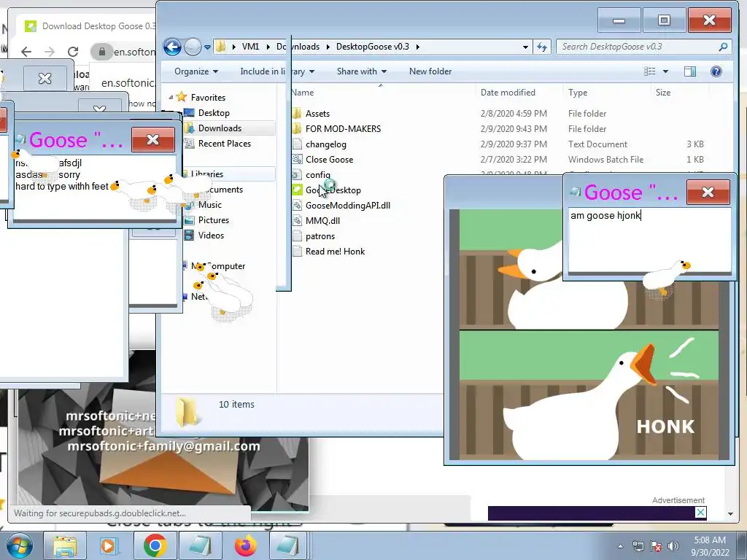Image resolution: width=747 pixels, height=560 pixels.
Task: Click DesktopGoose v0.3 breadcrumb segment
Action: pyautogui.click(x=373, y=47)
